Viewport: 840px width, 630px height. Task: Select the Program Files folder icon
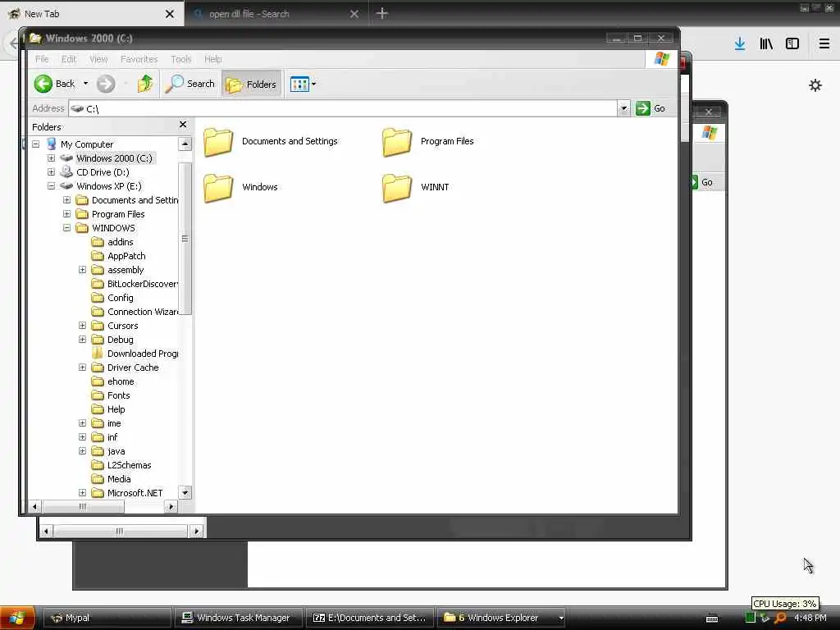point(397,142)
